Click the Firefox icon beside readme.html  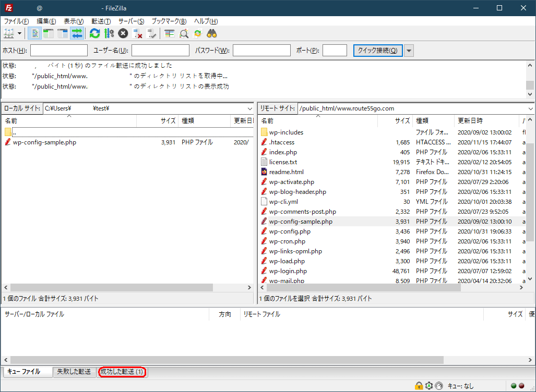pos(264,171)
